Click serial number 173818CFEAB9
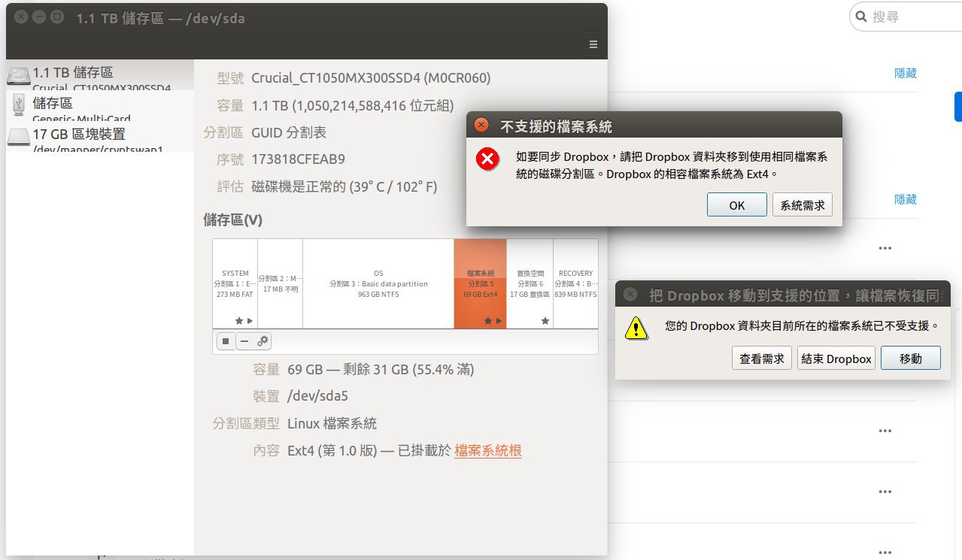Viewport: 962px width, 560px height. click(299, 159)
